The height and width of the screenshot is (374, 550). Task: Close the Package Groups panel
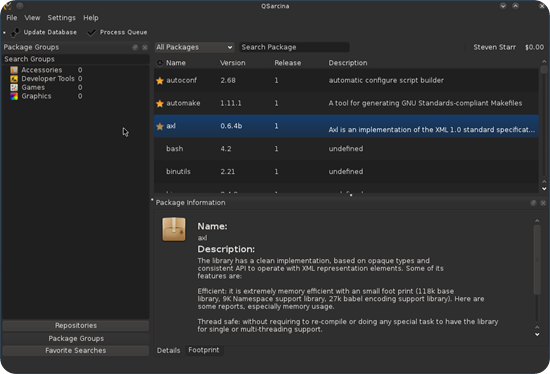[x=145, y=47]
